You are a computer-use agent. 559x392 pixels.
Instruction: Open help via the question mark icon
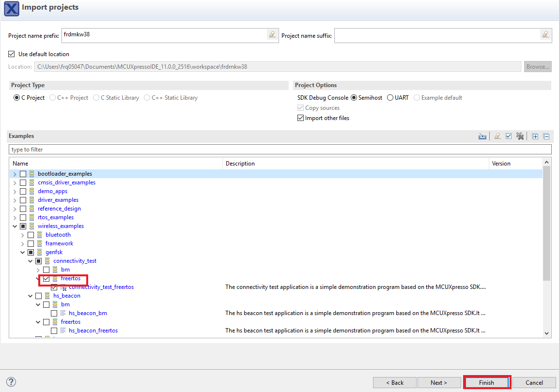pos(11,382)
